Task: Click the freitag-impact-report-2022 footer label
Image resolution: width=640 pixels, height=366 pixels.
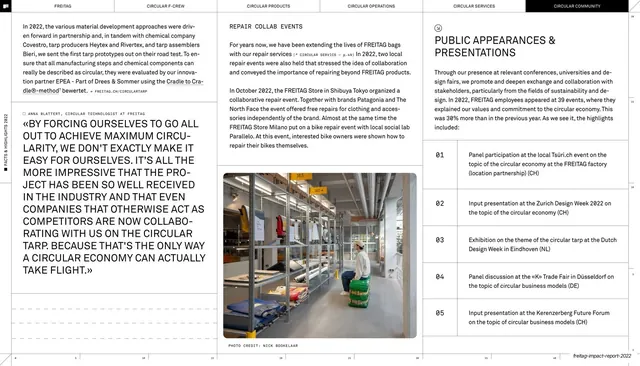Action: (x=602, y=356)
